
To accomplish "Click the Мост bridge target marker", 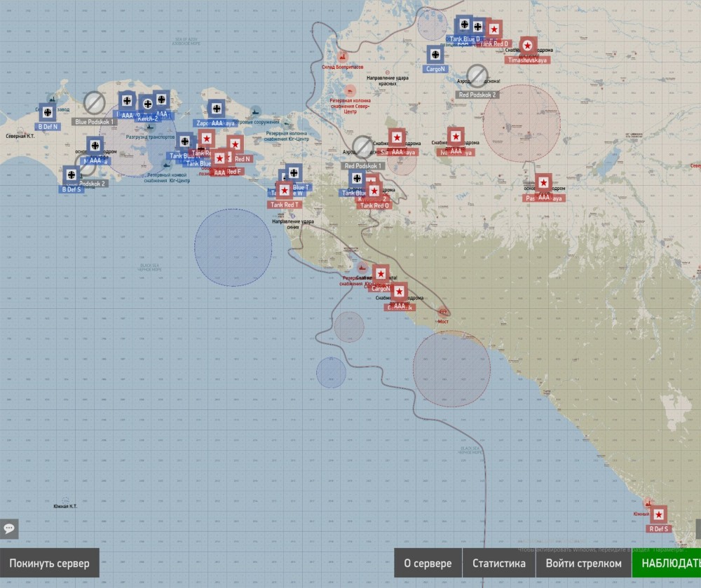I will [x=443, y=312].
